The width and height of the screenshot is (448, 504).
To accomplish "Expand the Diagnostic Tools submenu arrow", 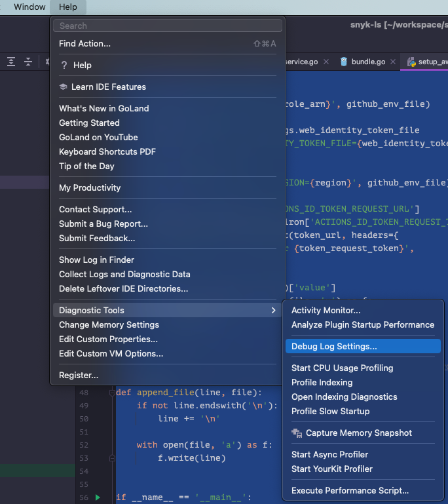I will (274, 311).
